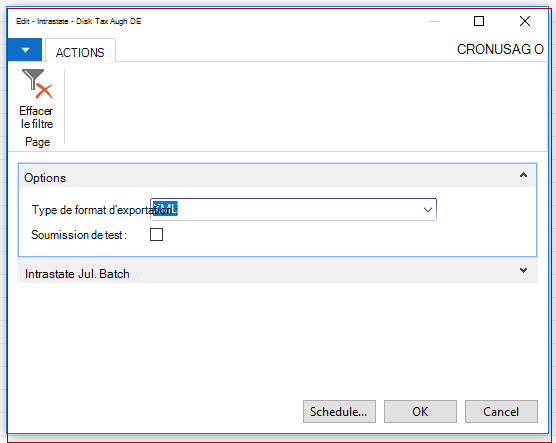Select the XML value in export format field

(x=165, y=209)
